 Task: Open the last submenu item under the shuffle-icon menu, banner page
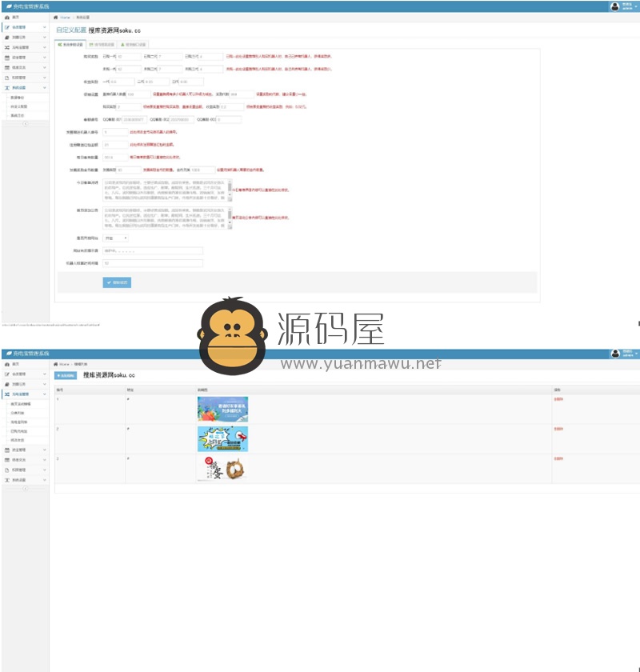click(18, 440)
